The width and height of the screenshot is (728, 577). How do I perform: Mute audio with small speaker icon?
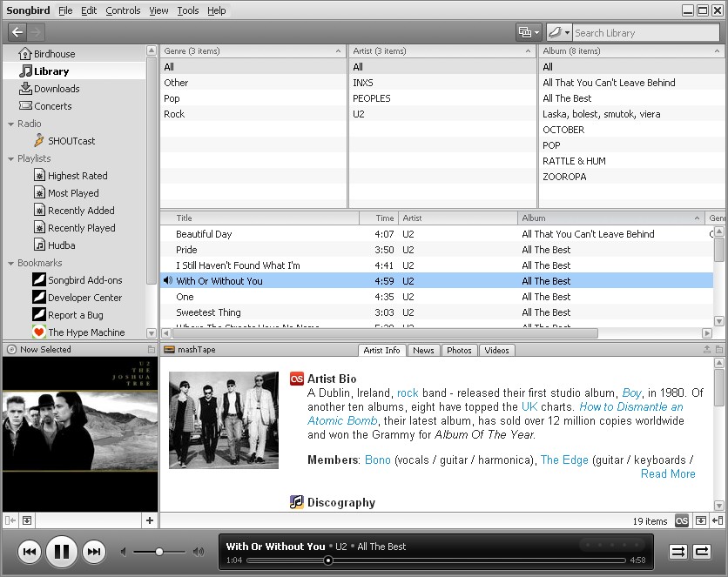pos(123,552)
